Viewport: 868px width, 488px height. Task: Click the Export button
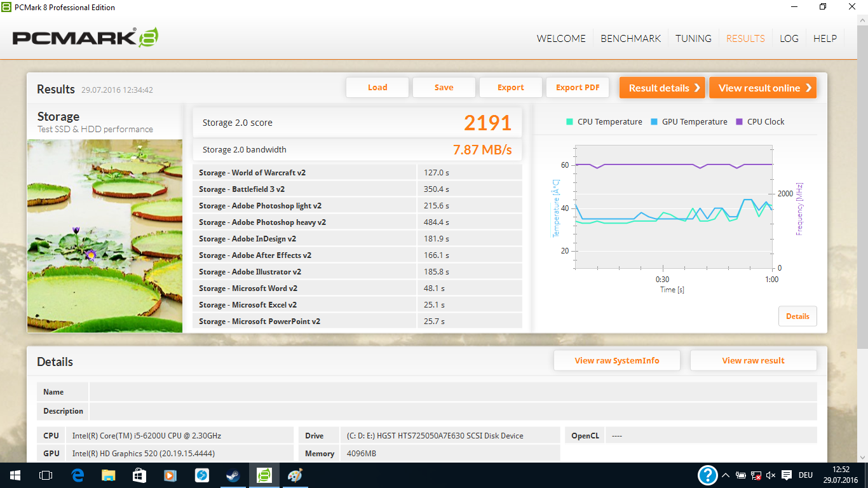point(511,88)
